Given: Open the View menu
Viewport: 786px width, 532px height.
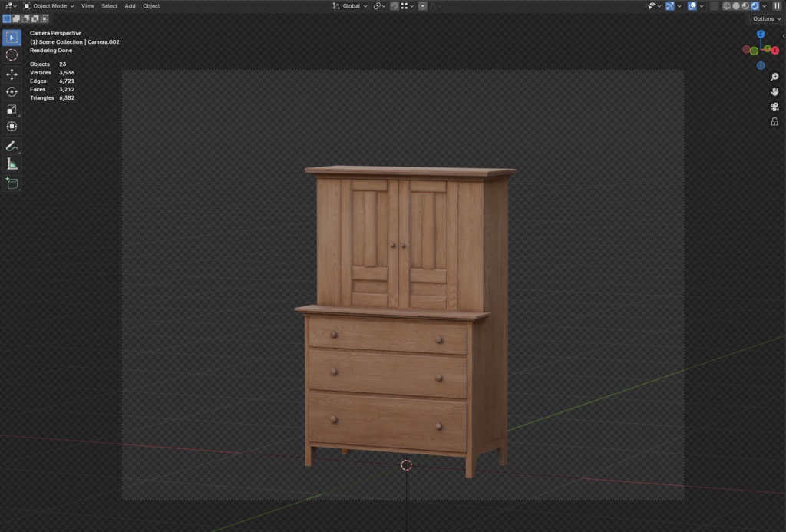Looking at the screenshot, I should 88,5.
